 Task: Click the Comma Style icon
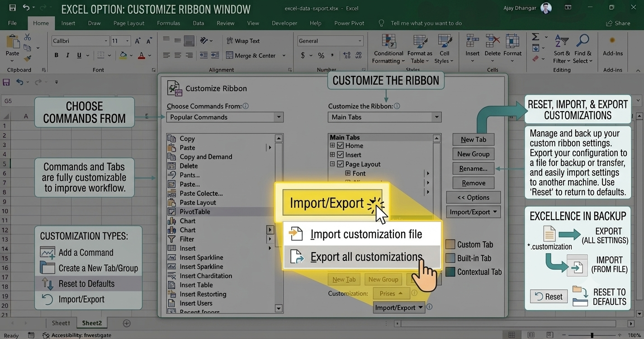(x=332, y=56)
